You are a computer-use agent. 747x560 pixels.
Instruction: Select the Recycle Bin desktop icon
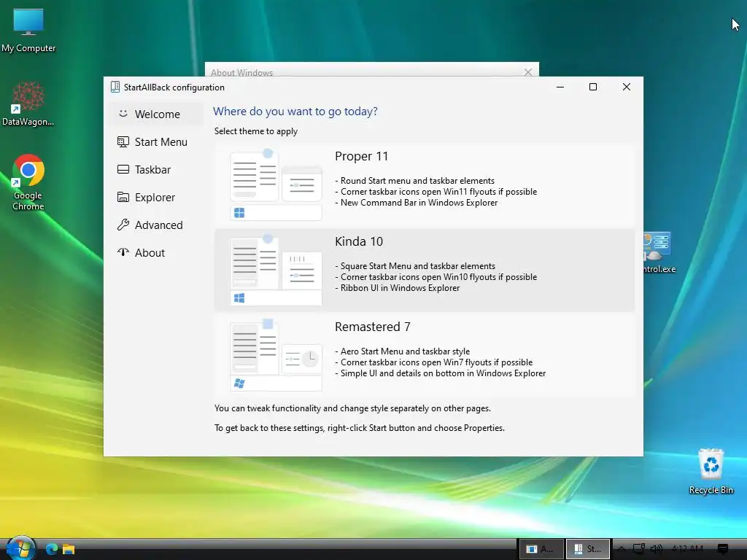pyautogui.click(x=711, y=472)
